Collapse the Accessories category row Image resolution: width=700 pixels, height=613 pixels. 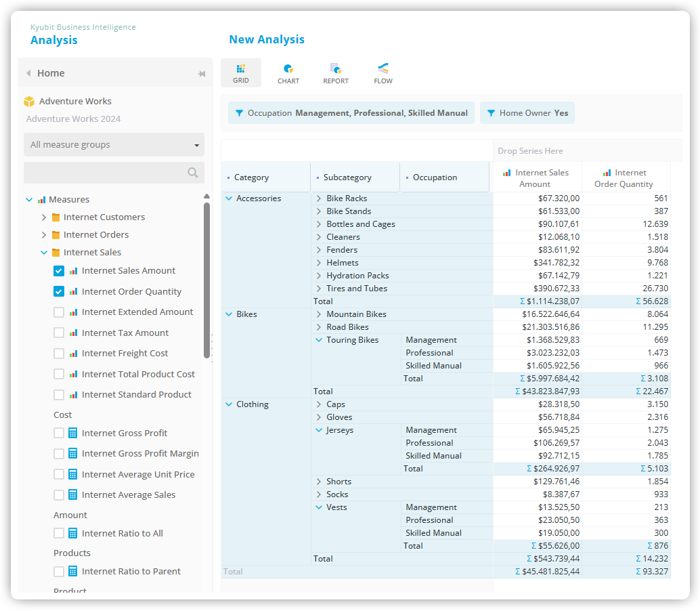click(229, 198)
